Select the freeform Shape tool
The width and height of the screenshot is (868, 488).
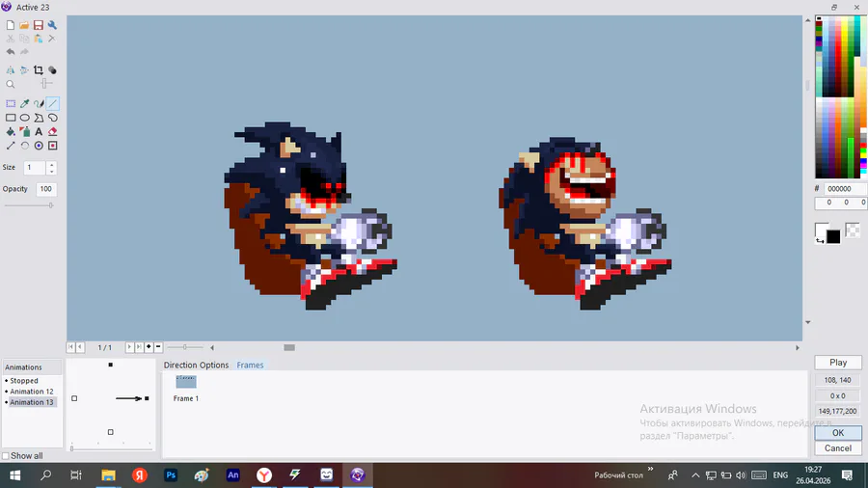point(53,118)
